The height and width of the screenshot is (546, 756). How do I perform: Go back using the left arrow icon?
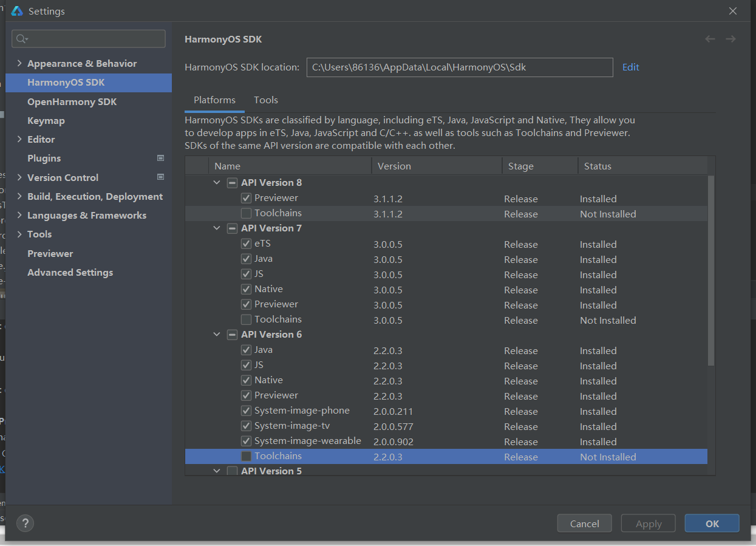710,39
